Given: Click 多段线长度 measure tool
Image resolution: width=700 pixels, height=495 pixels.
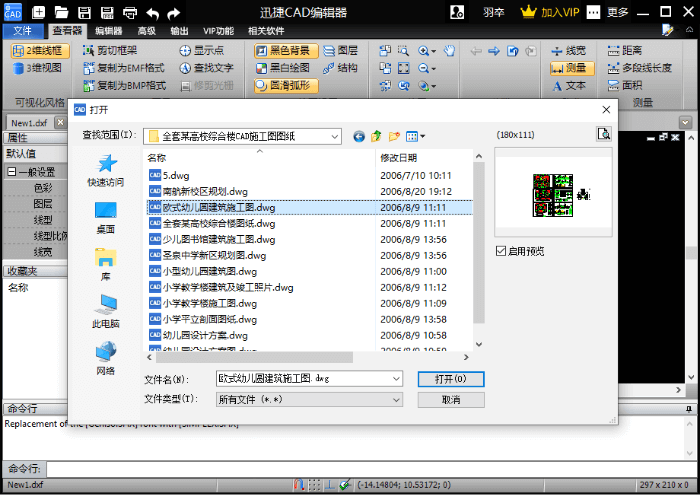Looking at the screenshot, I should (x=640, y=68).
